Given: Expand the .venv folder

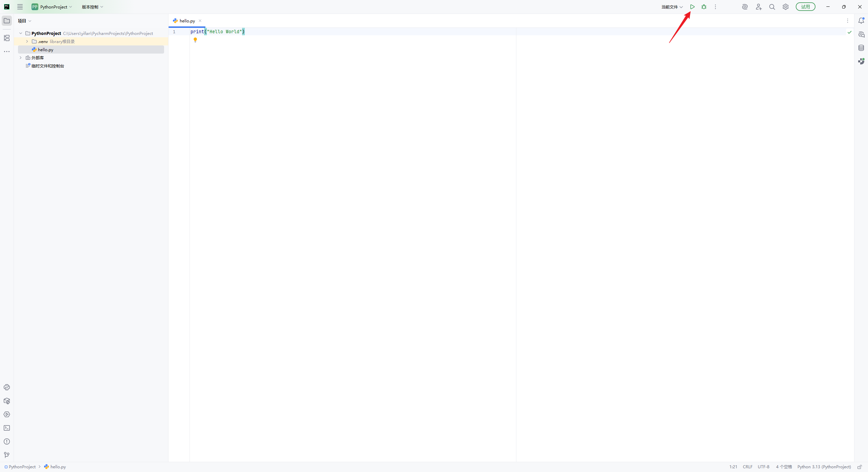Looking at the screenshot, I should (x=27, y=41).
